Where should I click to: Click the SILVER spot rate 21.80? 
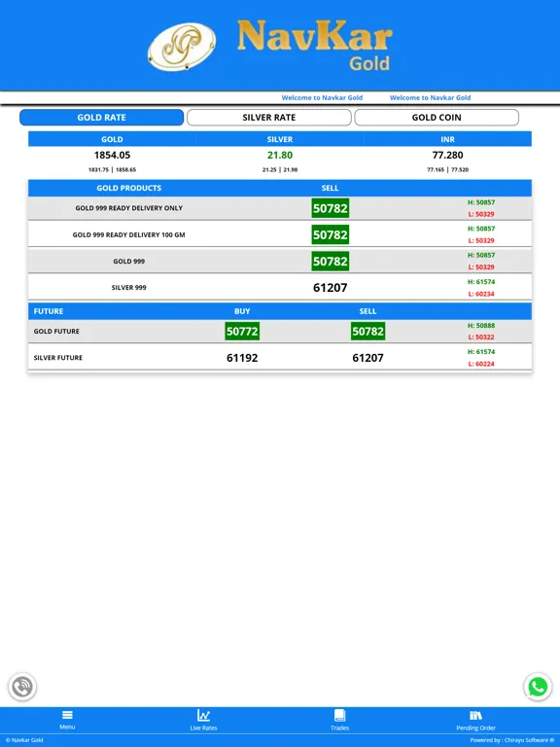pyautogui.click(x=280, y=155)
